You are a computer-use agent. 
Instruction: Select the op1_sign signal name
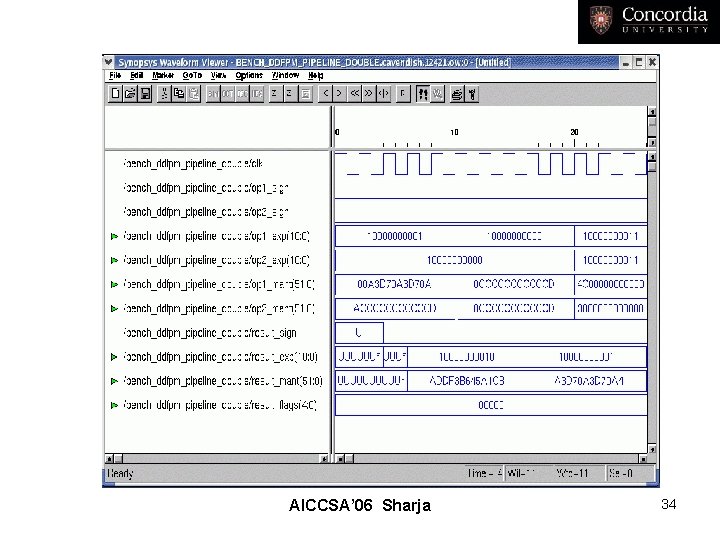[206, 188]
